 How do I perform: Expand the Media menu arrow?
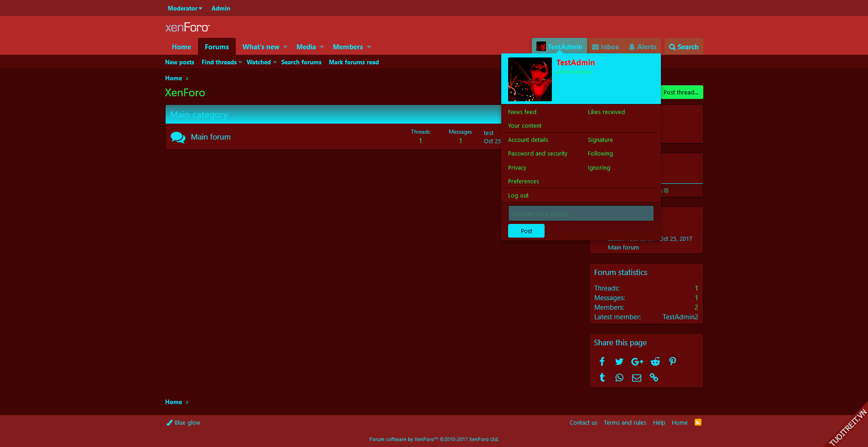322,47
